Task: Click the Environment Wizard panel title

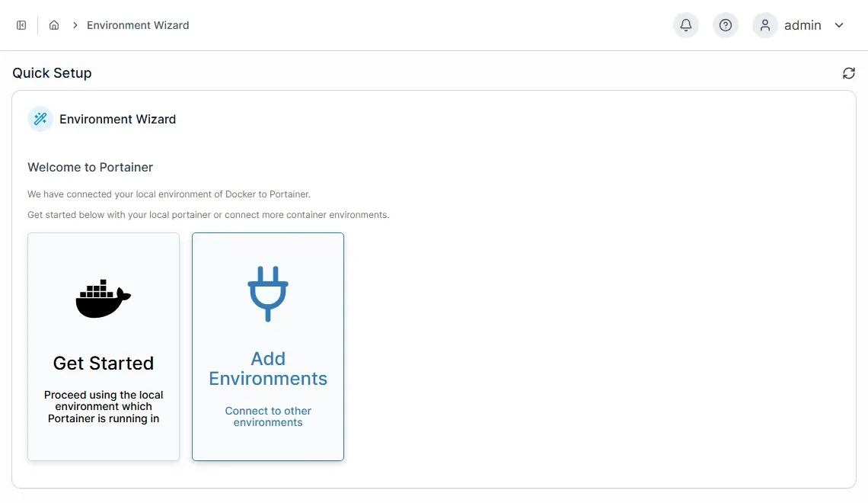Action: coord(117,119)
